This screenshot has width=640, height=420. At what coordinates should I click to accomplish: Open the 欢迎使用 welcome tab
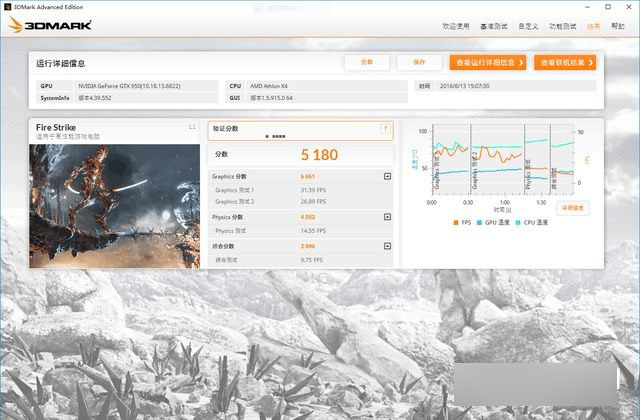(456, 26)
